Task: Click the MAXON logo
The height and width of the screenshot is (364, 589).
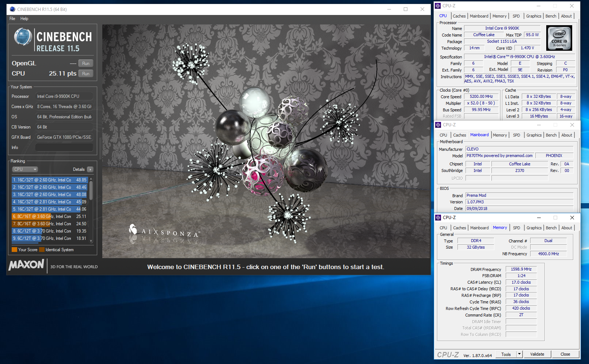Action: [26, 265]
